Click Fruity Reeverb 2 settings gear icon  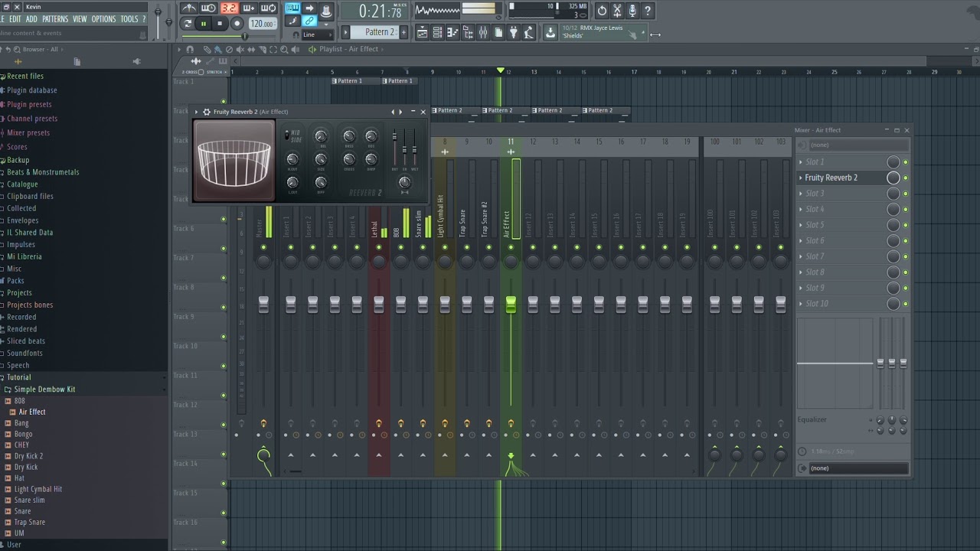click(x=207, y=112)
